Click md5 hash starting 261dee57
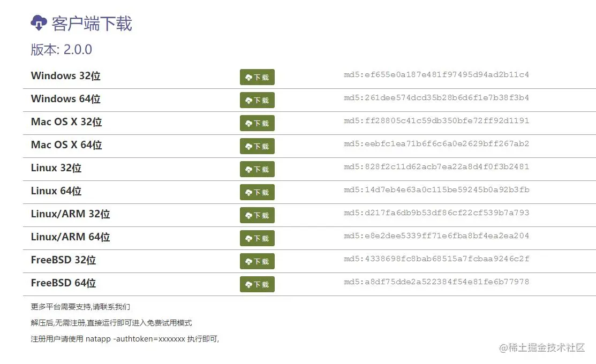Screen dimensions: 596x364 point(436,97)
